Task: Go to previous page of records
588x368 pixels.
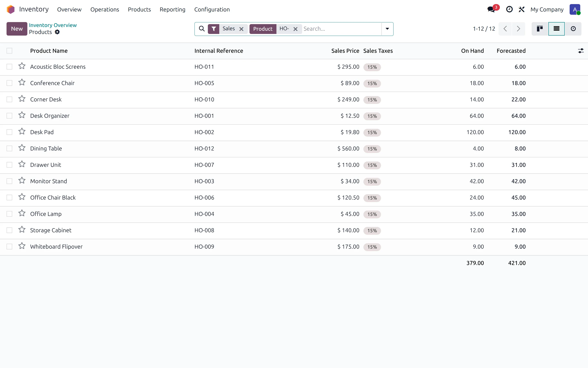Action: coord(505,29)
